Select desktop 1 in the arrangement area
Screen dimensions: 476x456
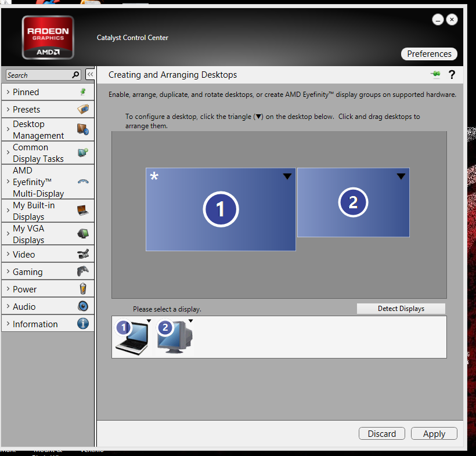[221, 209]
